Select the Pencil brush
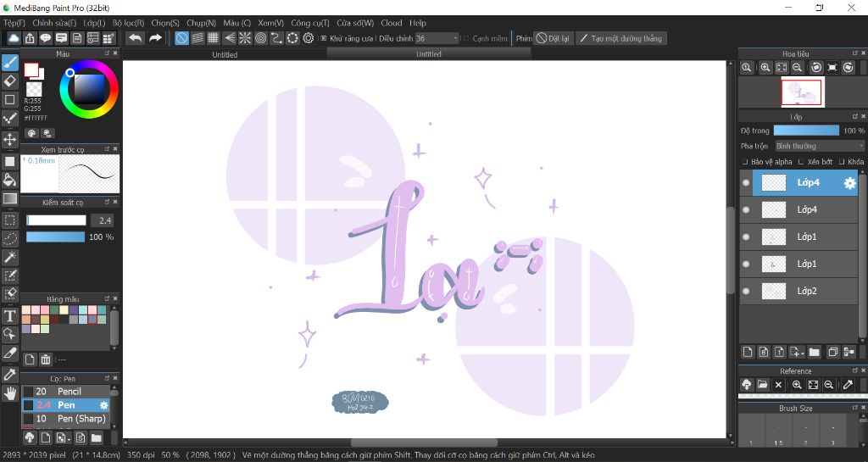 click(x=66, y=392)
